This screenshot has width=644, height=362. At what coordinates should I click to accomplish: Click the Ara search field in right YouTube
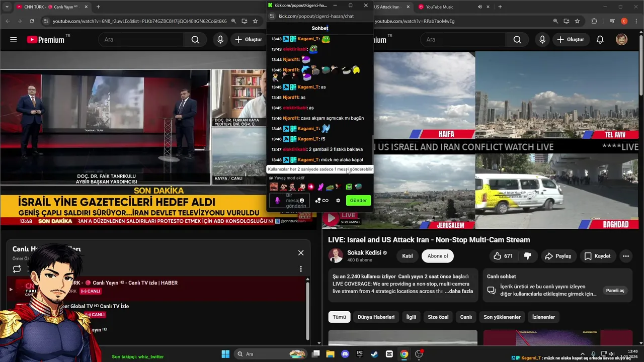tap(463, 40)
